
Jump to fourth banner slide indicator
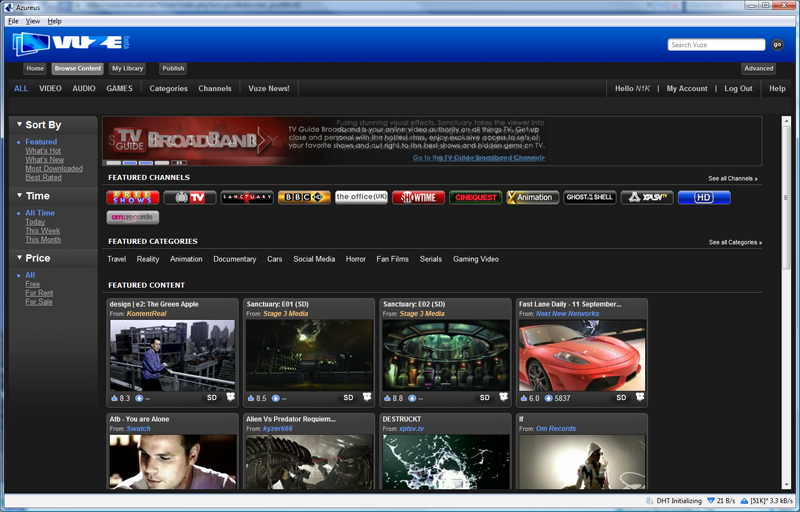(x=162, y=163)
